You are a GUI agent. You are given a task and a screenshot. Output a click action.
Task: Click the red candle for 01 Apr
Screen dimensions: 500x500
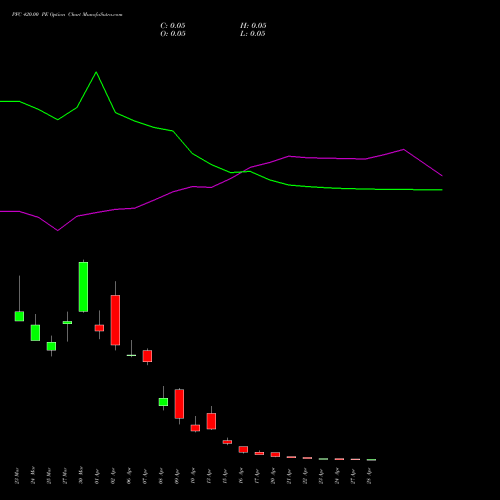pos(99,328)
